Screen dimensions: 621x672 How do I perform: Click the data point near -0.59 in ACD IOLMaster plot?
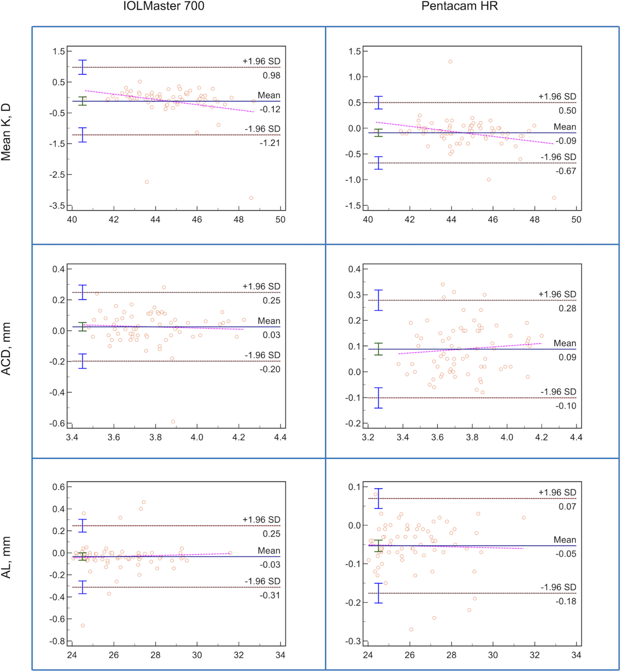tap(172, 421)
